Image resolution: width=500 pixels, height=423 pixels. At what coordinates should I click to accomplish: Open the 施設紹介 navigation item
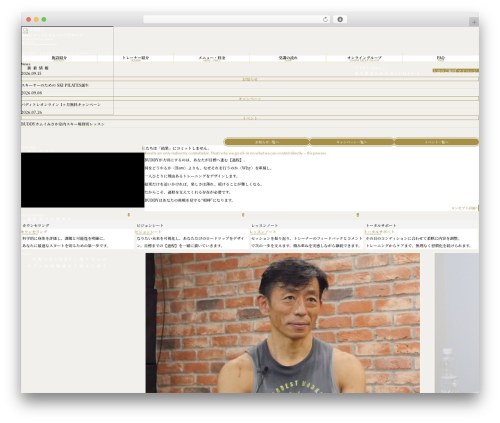tap(59, 58)
